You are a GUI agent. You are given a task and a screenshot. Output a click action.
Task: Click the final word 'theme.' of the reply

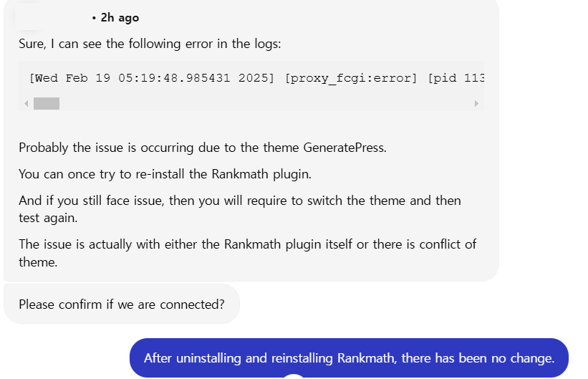(37, 262)
